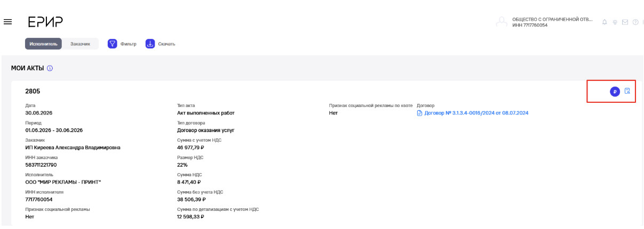Image resolution: width=644 pixels, height=229 pixels.
Task: Click the ЕРИР logo
Action: (45, 22)
